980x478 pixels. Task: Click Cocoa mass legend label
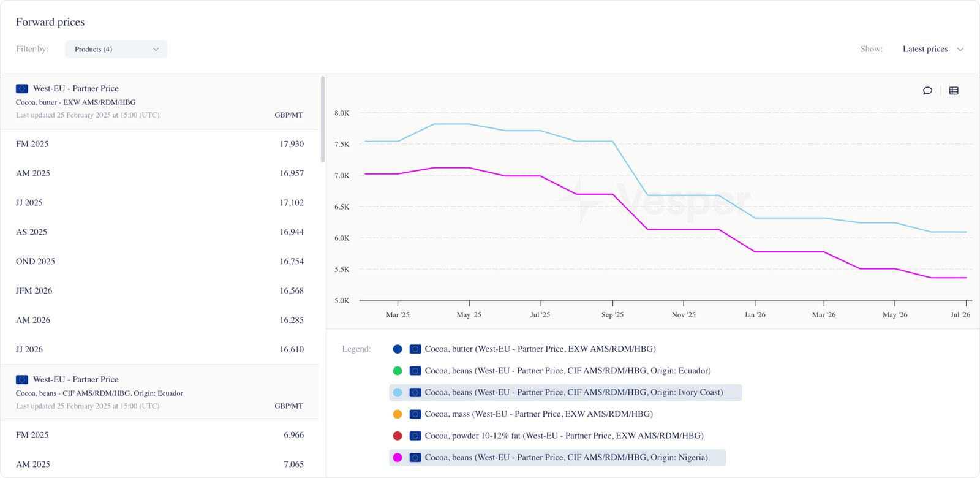pyautogui.click(x=538, y=414)
